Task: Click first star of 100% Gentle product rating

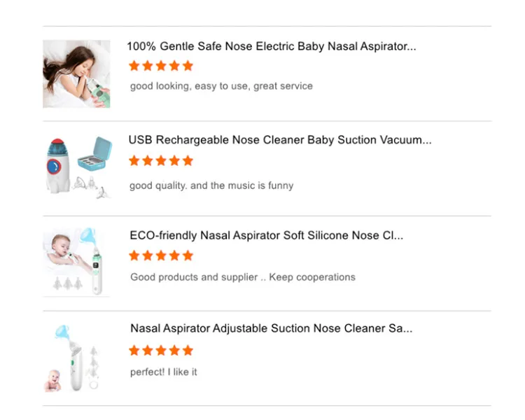Action: 134,66
